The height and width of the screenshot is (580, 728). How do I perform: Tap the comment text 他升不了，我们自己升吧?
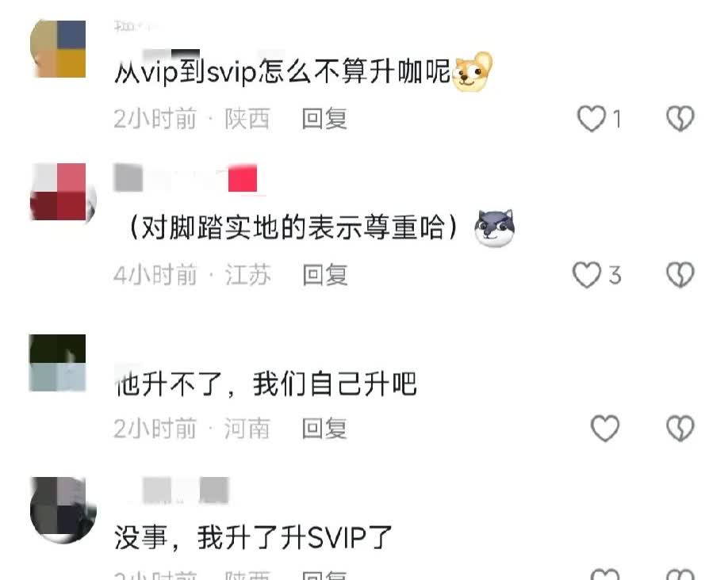(265, 383)
